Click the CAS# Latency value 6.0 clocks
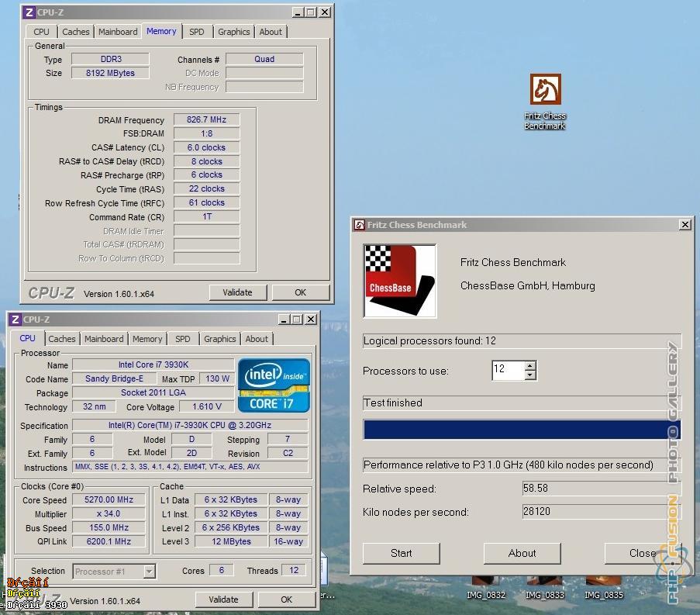Viewport: 700px width, 615px height. [207, 147]
